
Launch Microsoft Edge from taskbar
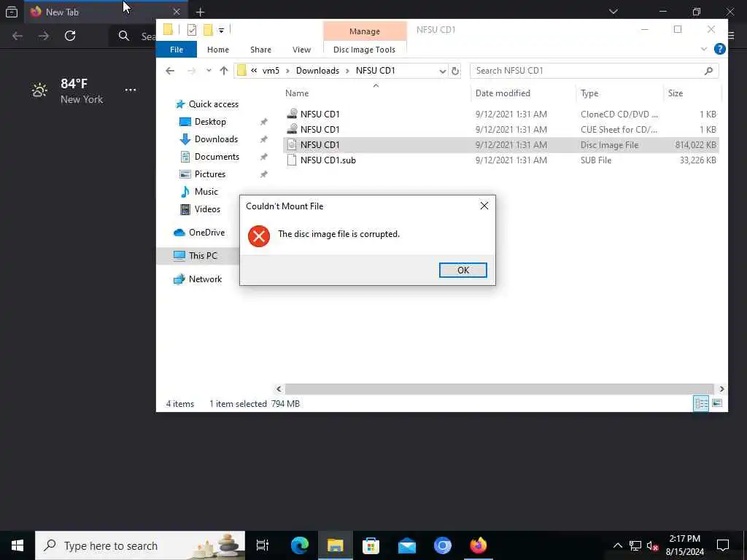[x=299, y=545]
